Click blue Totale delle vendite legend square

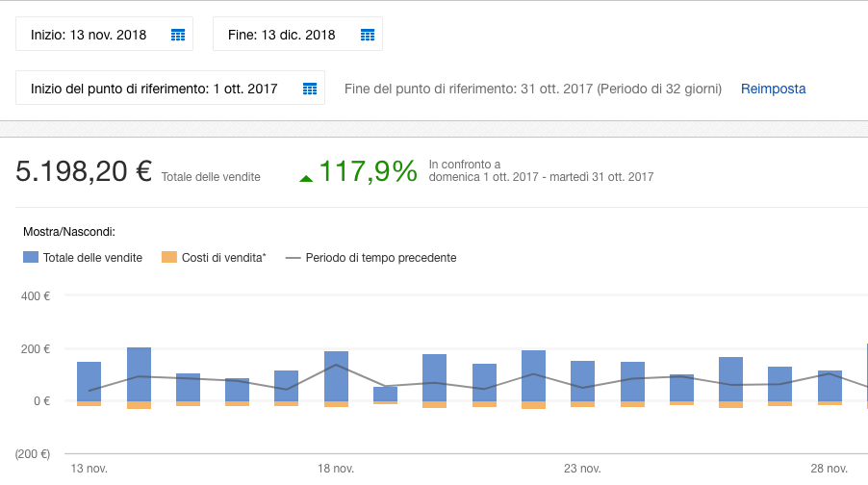tap(31, 258)
